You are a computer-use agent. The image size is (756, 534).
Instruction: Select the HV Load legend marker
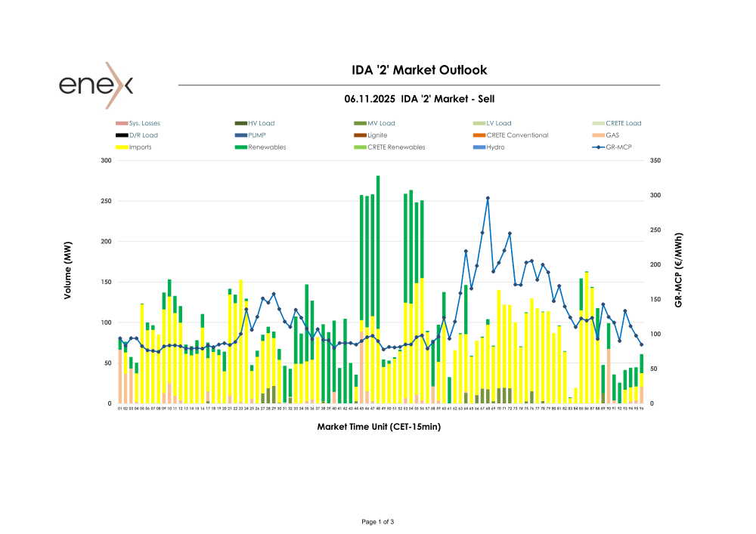[241, 123]
